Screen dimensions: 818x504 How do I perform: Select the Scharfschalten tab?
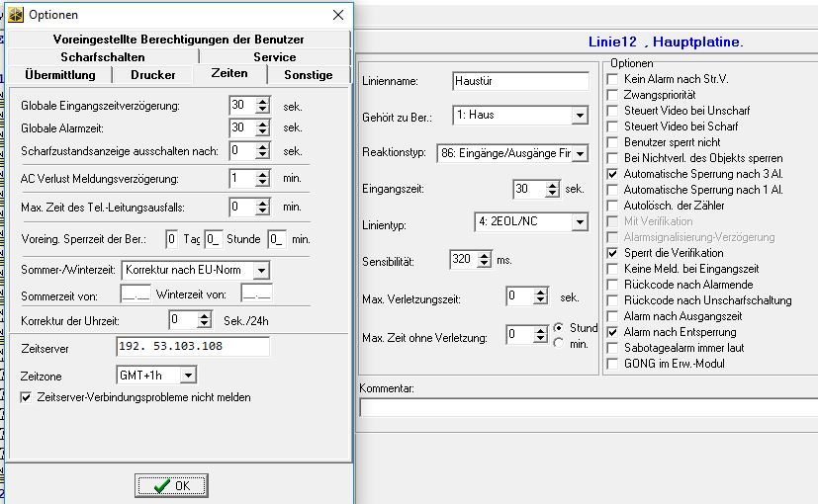(102, 56)
